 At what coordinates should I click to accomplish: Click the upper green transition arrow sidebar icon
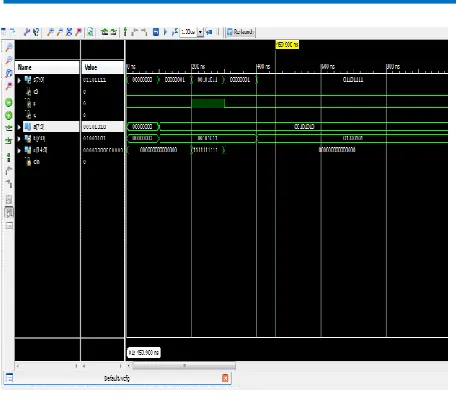point(9,128)
